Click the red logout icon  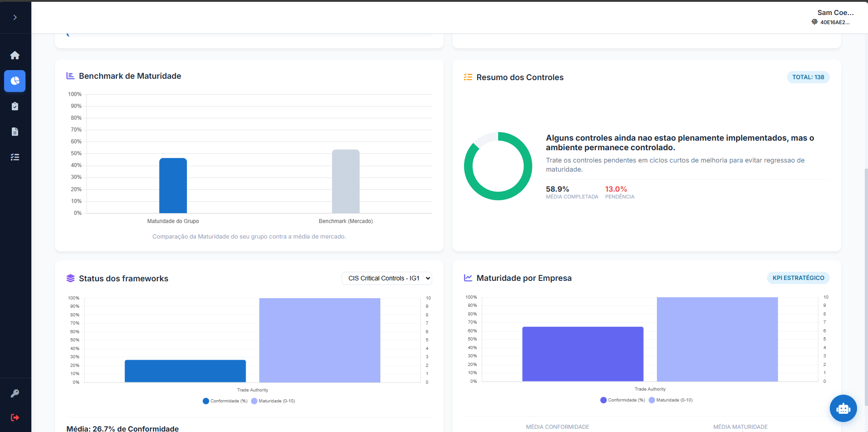tap(15, 417)
